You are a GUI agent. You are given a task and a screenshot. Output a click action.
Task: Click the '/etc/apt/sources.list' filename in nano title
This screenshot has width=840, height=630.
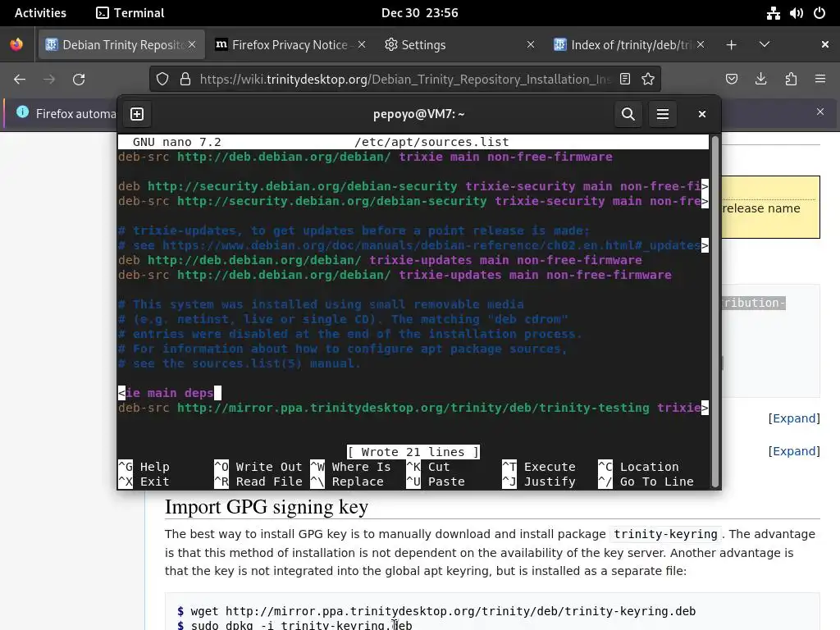point(431,142)
